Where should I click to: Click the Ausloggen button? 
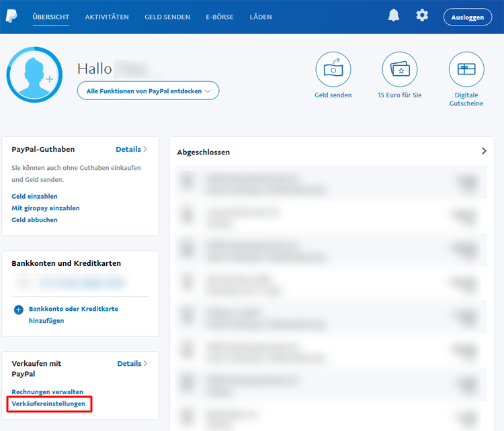pos(468,17)
